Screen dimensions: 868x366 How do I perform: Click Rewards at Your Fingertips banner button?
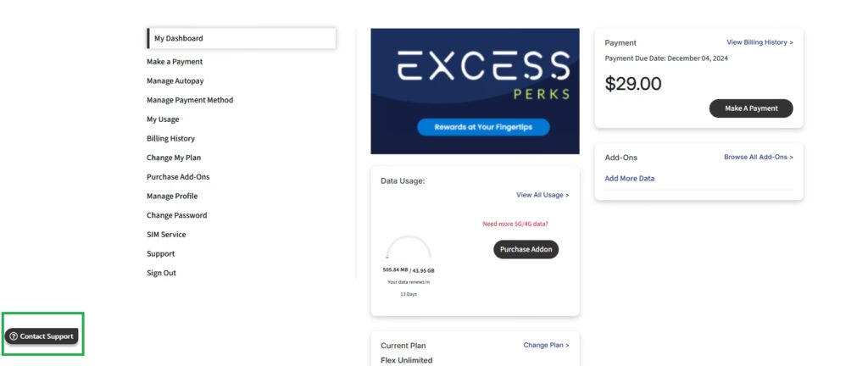[483, 127]
